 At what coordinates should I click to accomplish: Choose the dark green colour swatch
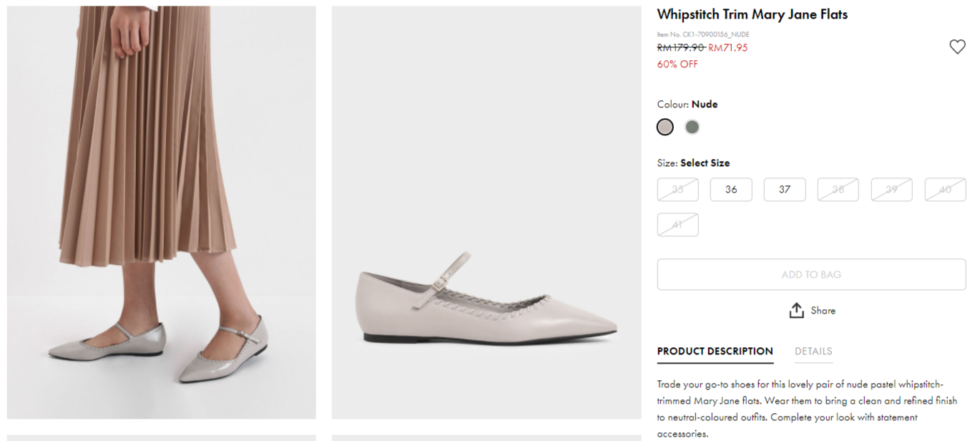click(x=692, y=127)
